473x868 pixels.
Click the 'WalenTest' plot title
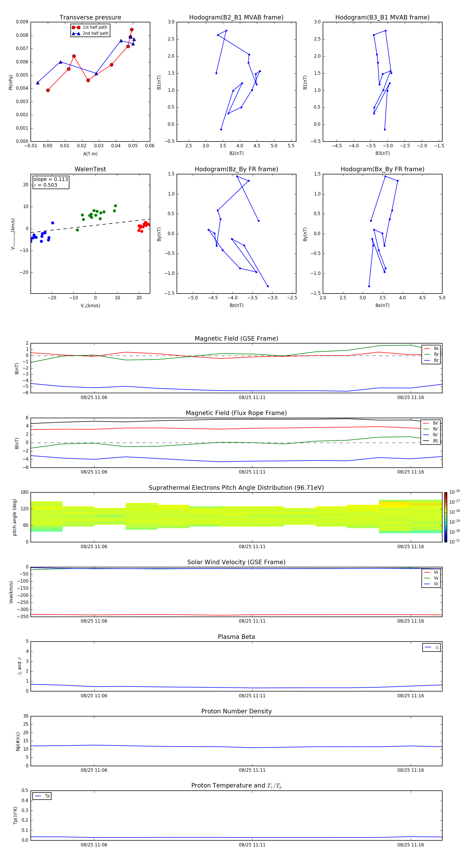tap(90, 169)
